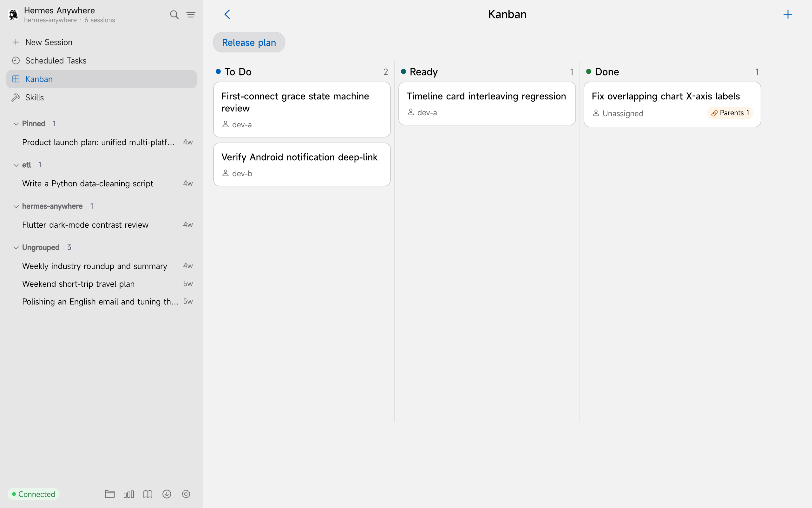This screenshot has height=508, width=812.
Task: Open the Skills menu item
Action: [101, 97]
